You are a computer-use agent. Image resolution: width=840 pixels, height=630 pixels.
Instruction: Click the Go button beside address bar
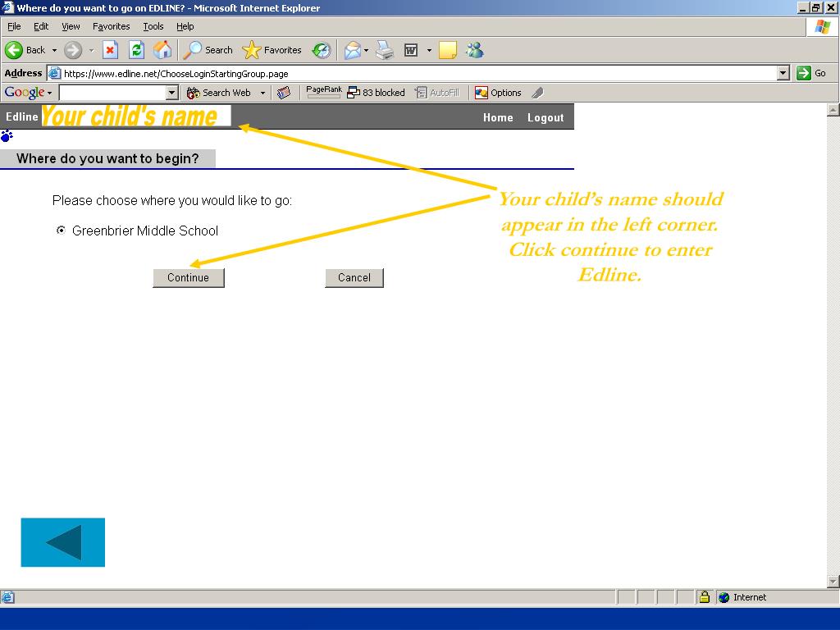[x=811, y=73]
